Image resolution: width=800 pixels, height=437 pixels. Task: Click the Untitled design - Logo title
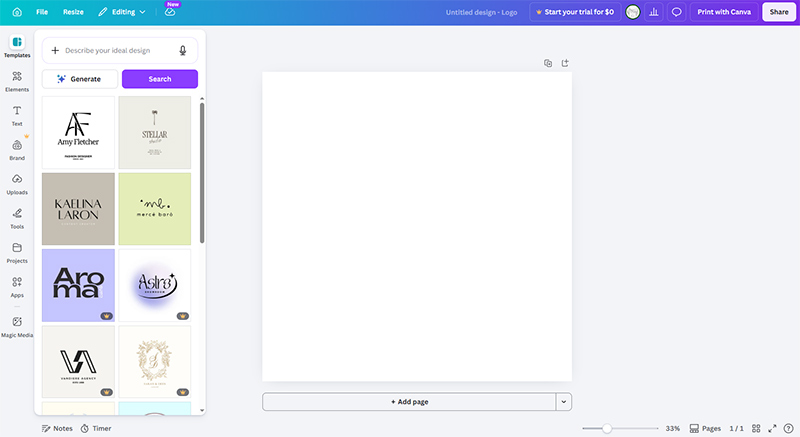point(481,12)
